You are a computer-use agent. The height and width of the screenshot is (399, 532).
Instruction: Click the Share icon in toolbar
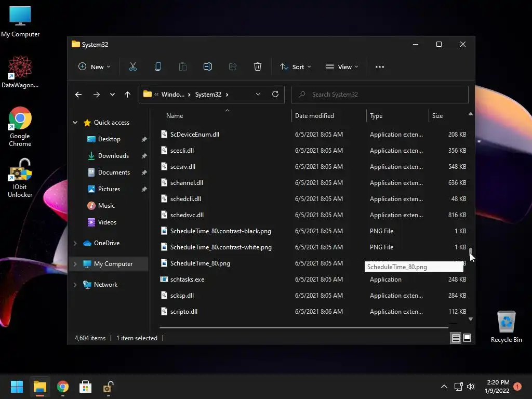pos(232,66)
